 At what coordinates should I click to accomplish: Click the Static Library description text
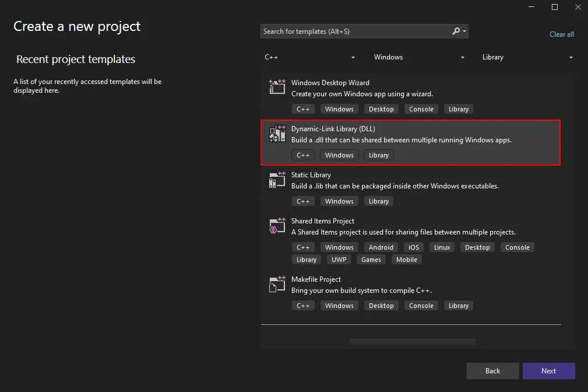(395, 186)
